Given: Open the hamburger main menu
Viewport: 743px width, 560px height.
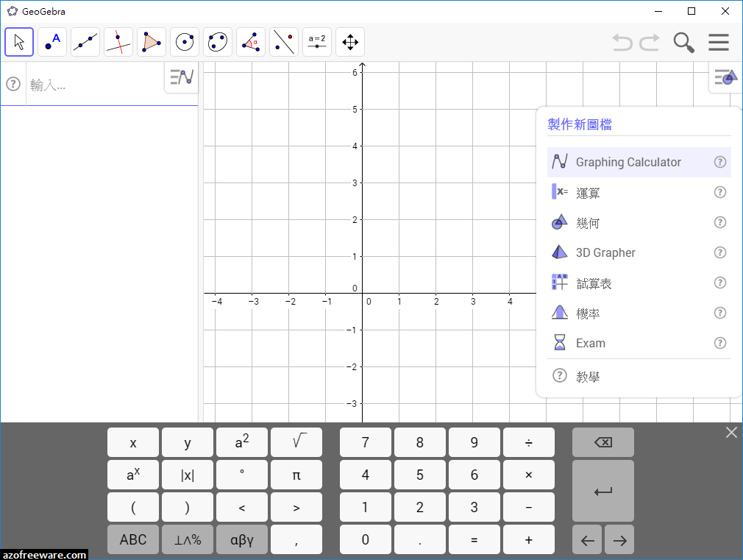Looking at the screenshot, I should point(719,42).
